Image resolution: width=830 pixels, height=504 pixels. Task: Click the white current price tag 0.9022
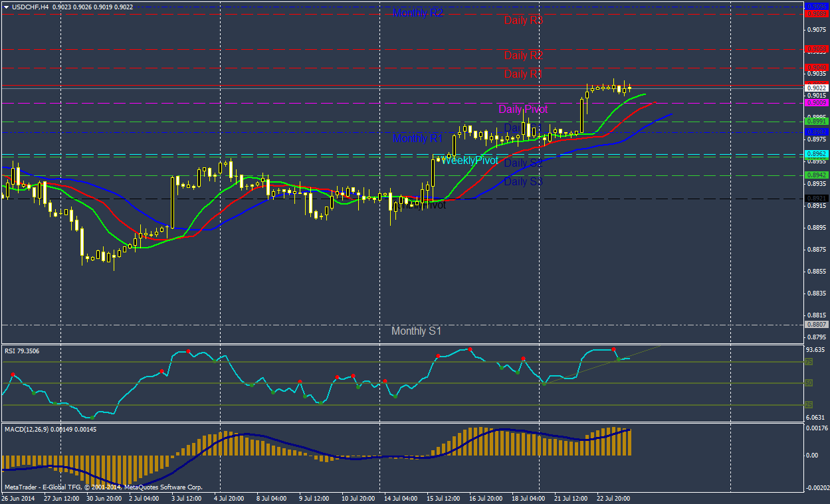(x=816, y=88)
